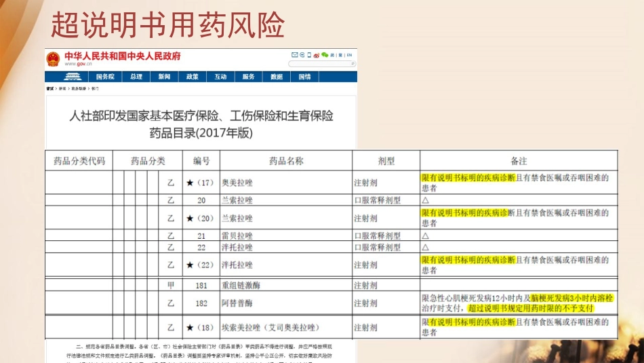Click the search magnifier icon

coord(353,63)
